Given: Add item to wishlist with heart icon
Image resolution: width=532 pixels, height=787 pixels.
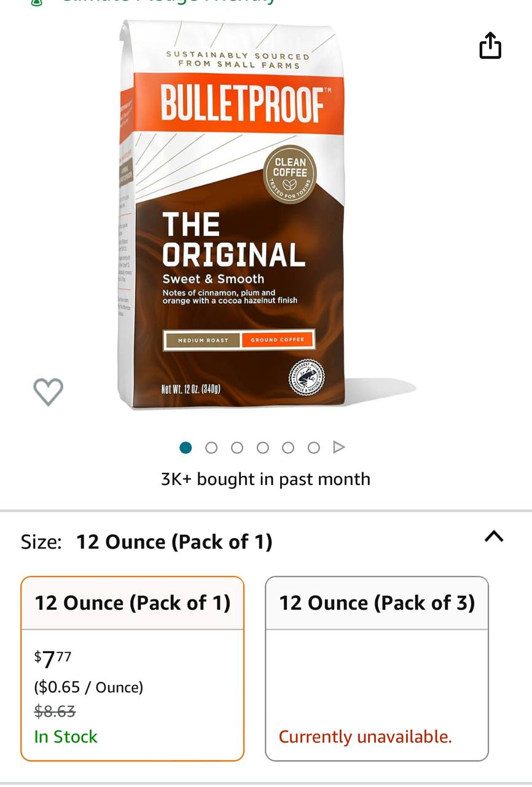Looking at the screenshot, I should tap(48, 391).
